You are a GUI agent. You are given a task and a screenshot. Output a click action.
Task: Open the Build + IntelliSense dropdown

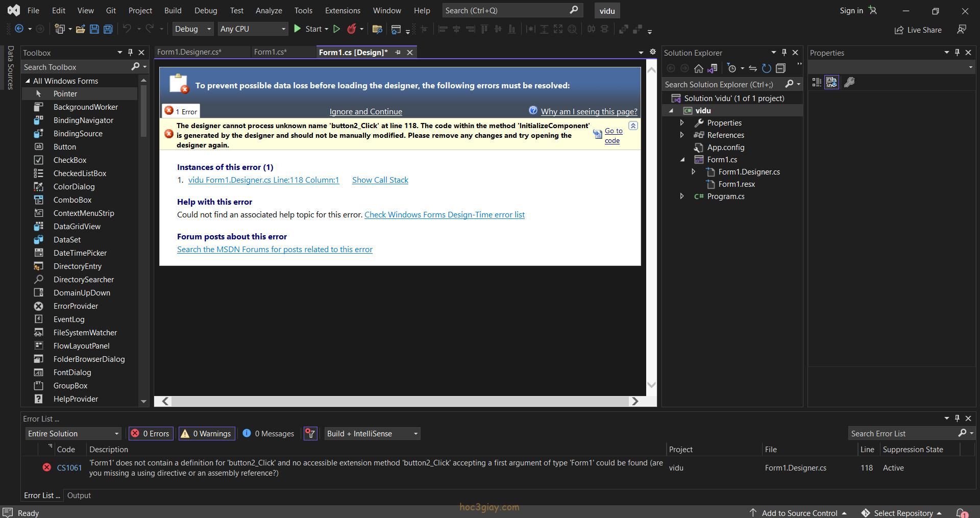pos(372,433)
